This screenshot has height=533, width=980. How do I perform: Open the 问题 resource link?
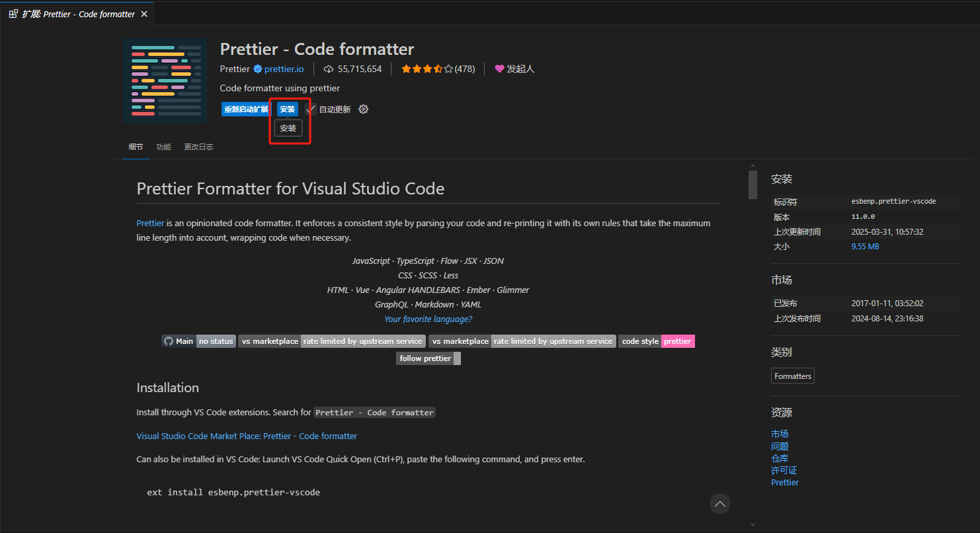pos(780,446)
